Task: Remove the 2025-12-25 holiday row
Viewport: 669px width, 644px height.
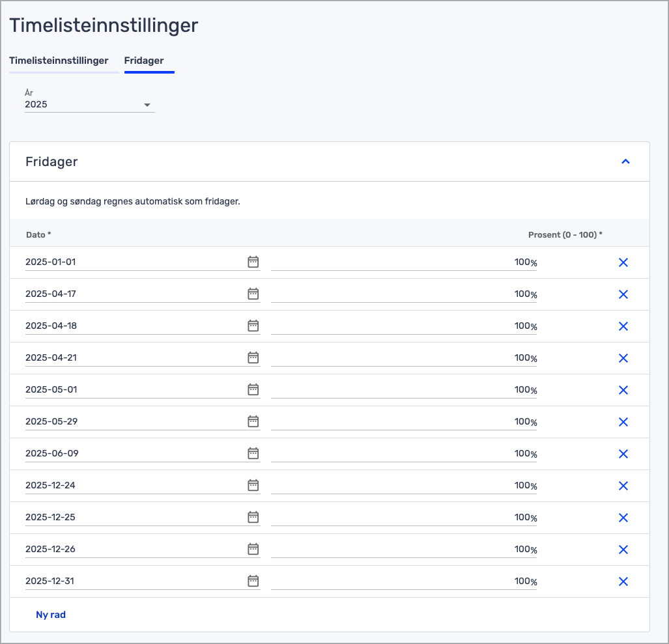Action: tap(623, 518)
